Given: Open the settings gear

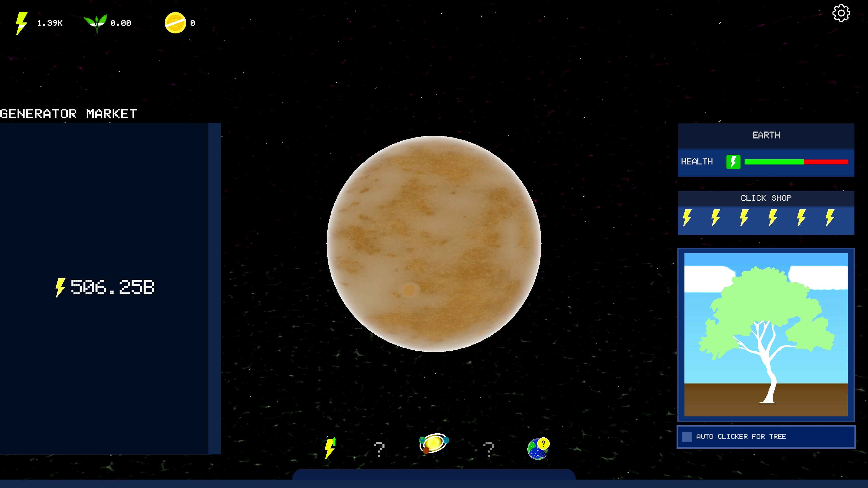Looking at the screenshot, I should click(841, 14).
